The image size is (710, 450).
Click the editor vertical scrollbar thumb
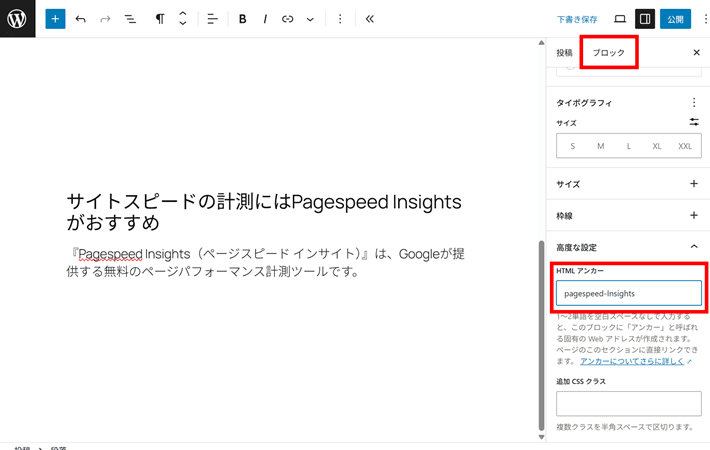[x=541, y=335]
